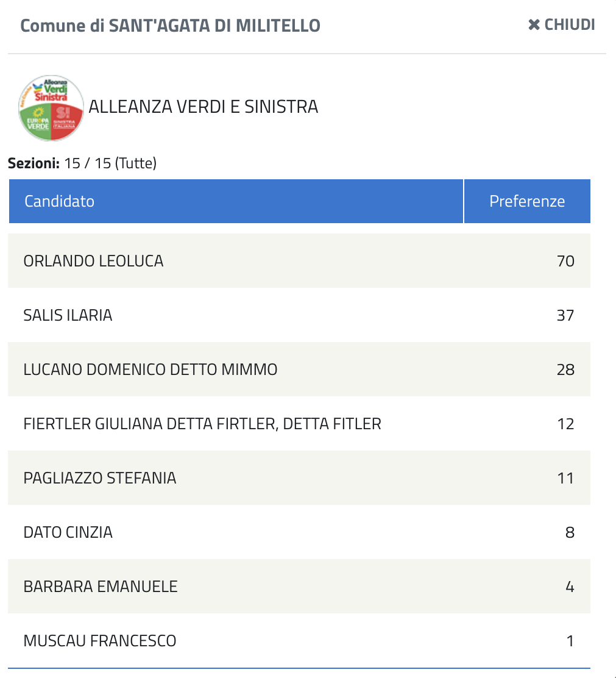Click Lucano's 28 preferences value
Viewport: 616px width, 678px height.
click(x=565, y=369)
